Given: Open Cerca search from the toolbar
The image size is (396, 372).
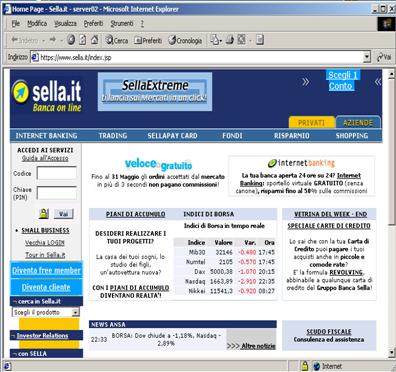Looking at the screenshot, I should point(117,40).
